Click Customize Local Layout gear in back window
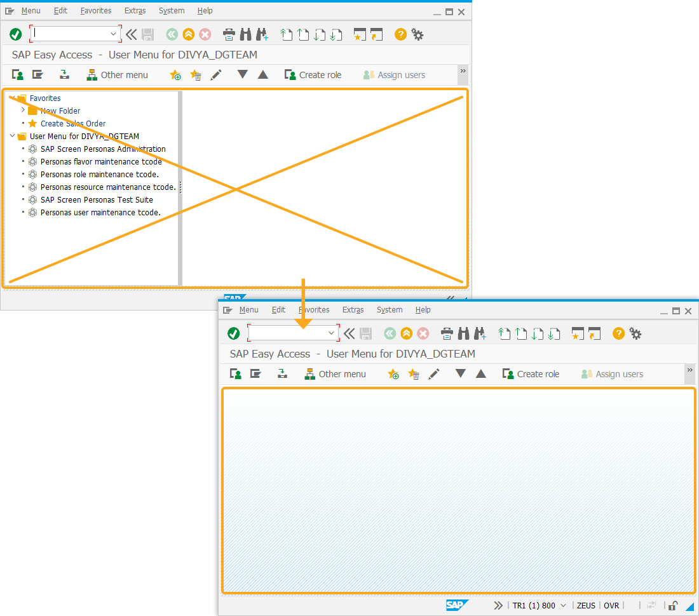699x616 pixels. tap(417, 34)
